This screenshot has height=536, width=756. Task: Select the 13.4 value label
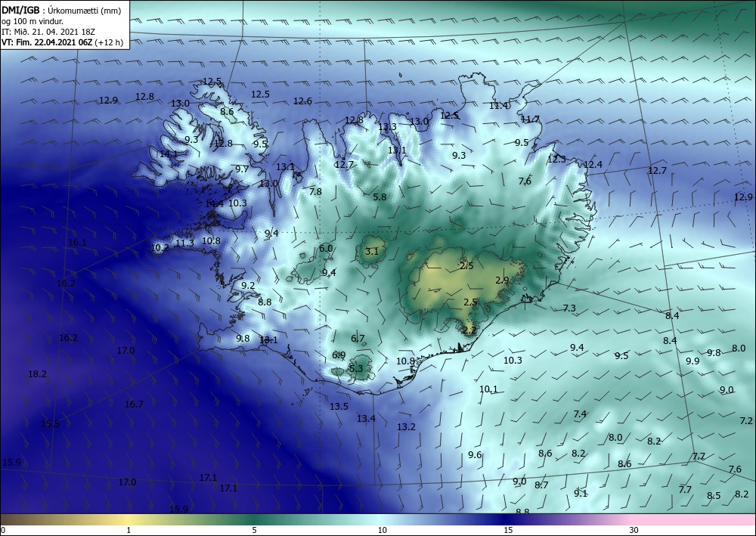click(366, 418)
